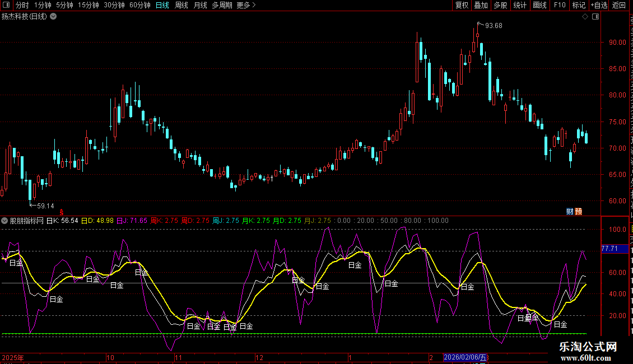Viewport: 633px width, 364px height.
Task: Click the 返回 back button
Action: (x=619, y=5)
